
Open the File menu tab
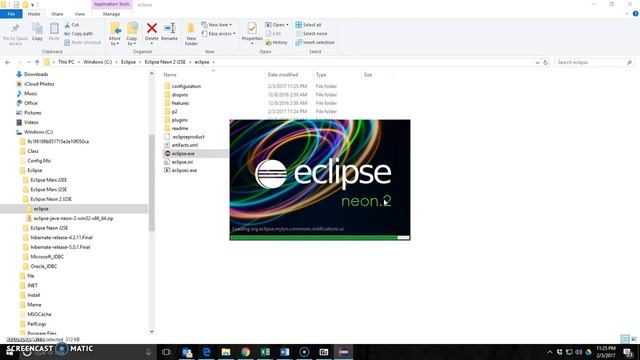click(x=11, y=14)
